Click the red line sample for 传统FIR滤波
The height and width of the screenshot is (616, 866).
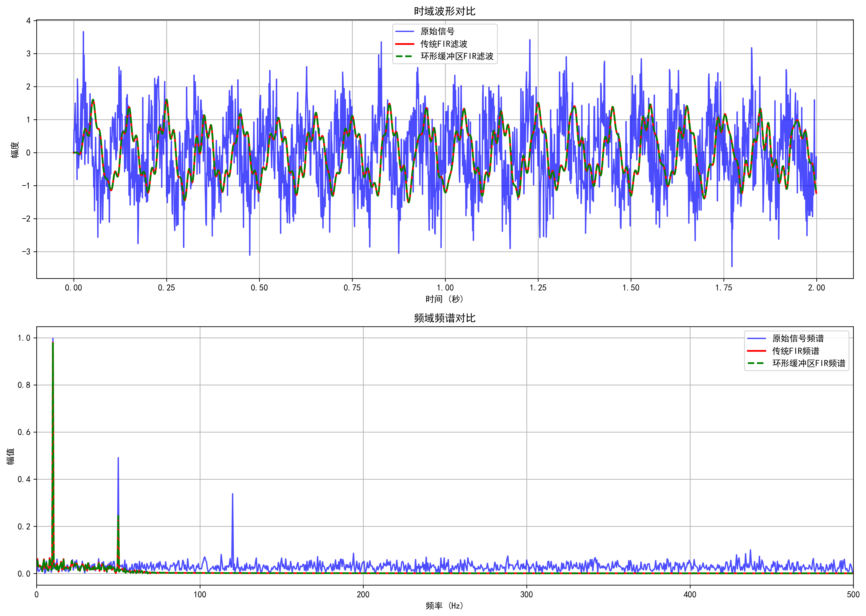404,44
